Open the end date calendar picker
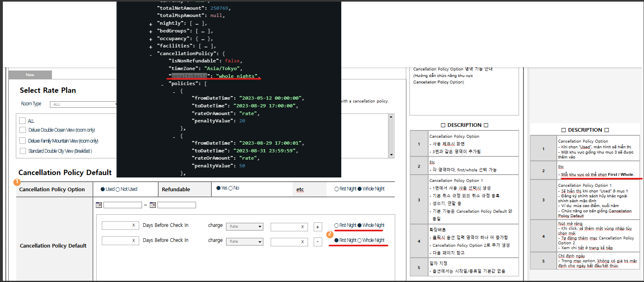The height and width of the screenshot is (282, 644). (153, 205)
